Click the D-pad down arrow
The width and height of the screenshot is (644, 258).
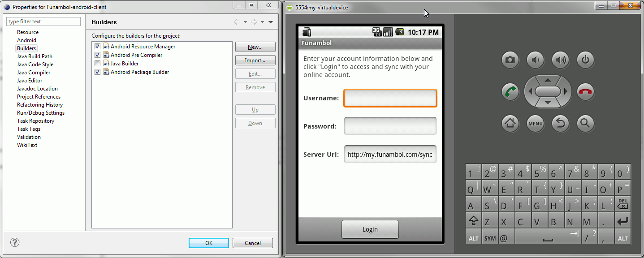click(x=548, y=103)
